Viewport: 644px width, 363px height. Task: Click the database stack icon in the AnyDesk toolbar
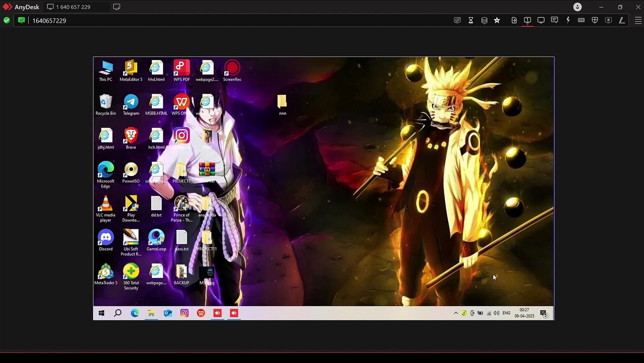coord(484,20)
